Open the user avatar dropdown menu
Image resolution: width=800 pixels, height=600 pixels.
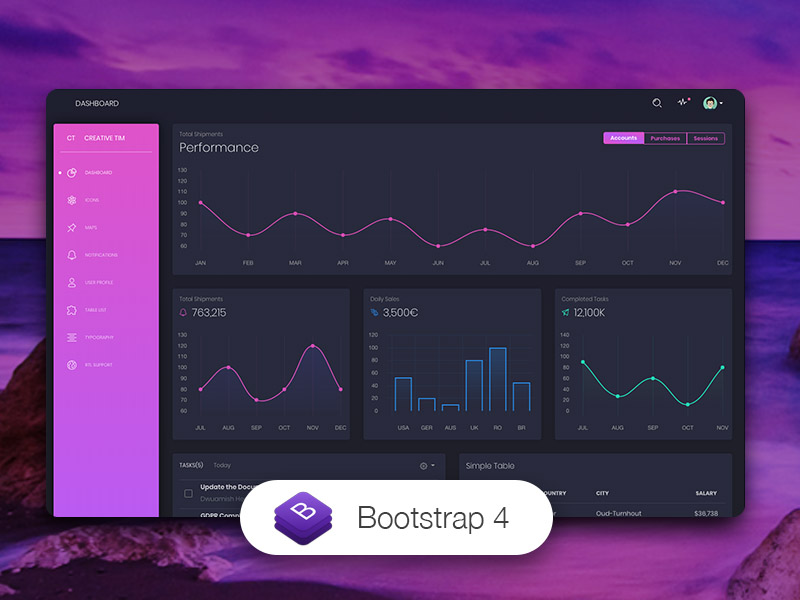point(711,103)
